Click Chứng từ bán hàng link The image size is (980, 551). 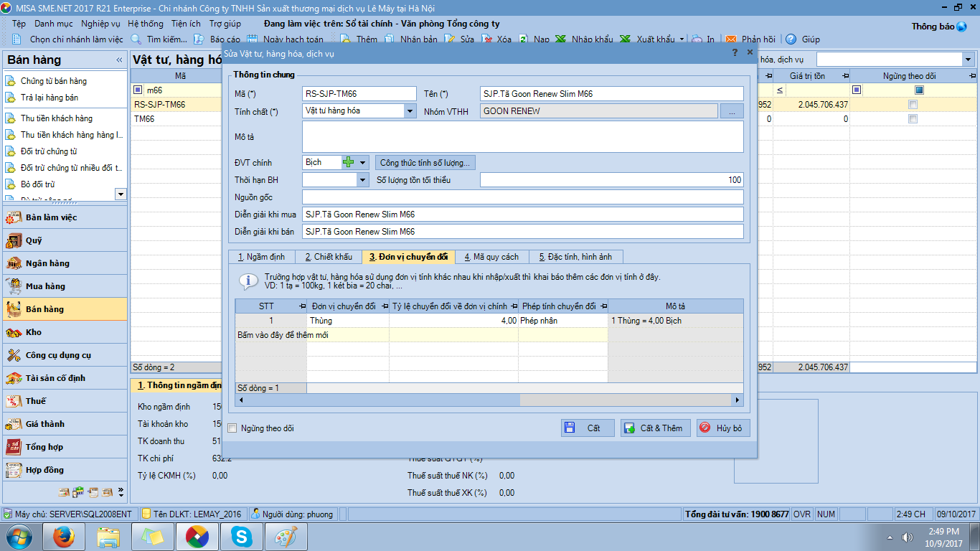(54, 81)
